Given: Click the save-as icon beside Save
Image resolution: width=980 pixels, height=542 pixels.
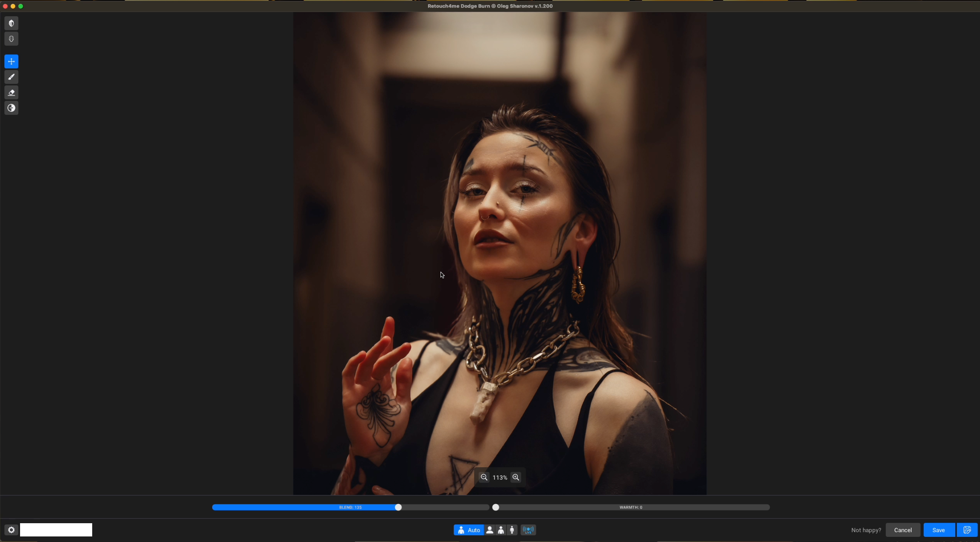Looking at the screenshot, I should (967, 530).
